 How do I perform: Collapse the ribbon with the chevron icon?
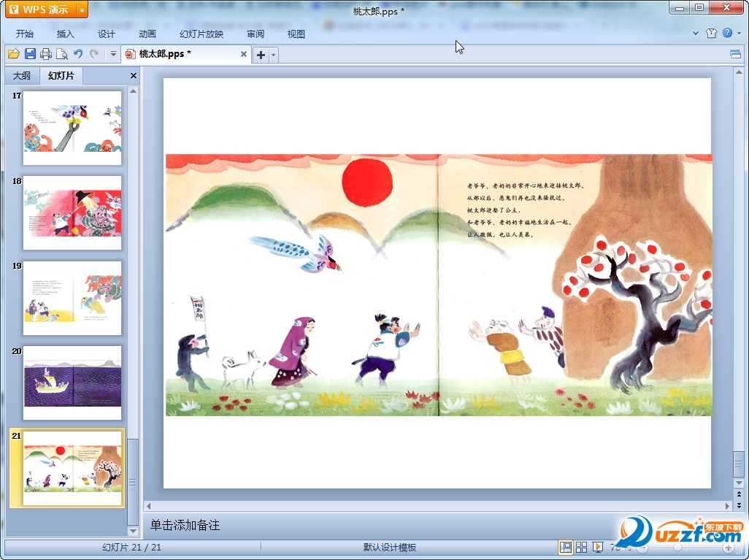click(x=696, y=33)
